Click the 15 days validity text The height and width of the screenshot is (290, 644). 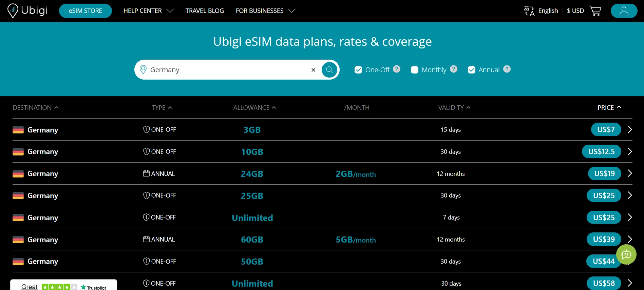coord(451,130)
